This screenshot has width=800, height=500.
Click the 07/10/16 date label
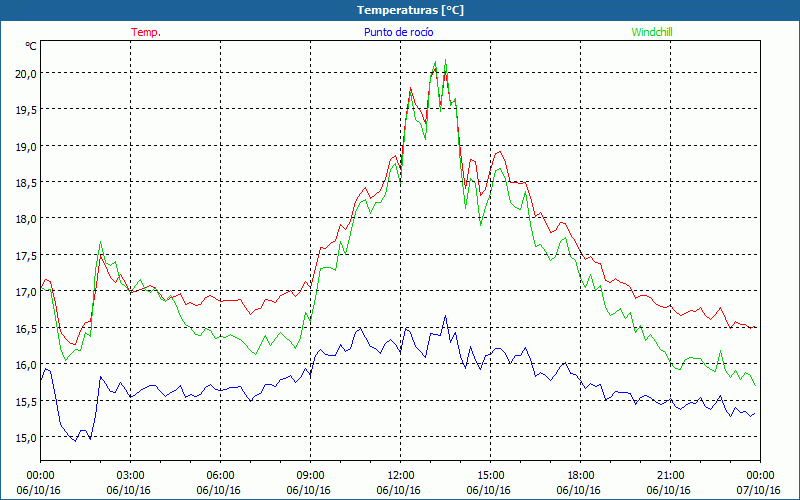click(758, 490)
